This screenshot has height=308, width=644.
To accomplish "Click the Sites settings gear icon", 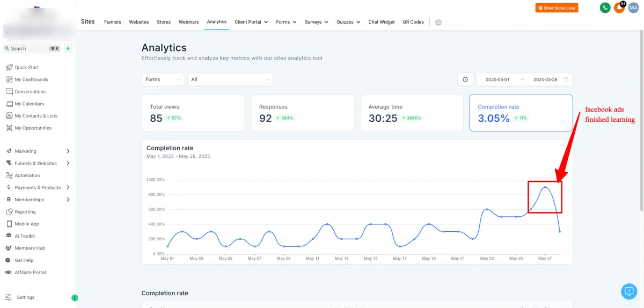I will pos(438,22).
